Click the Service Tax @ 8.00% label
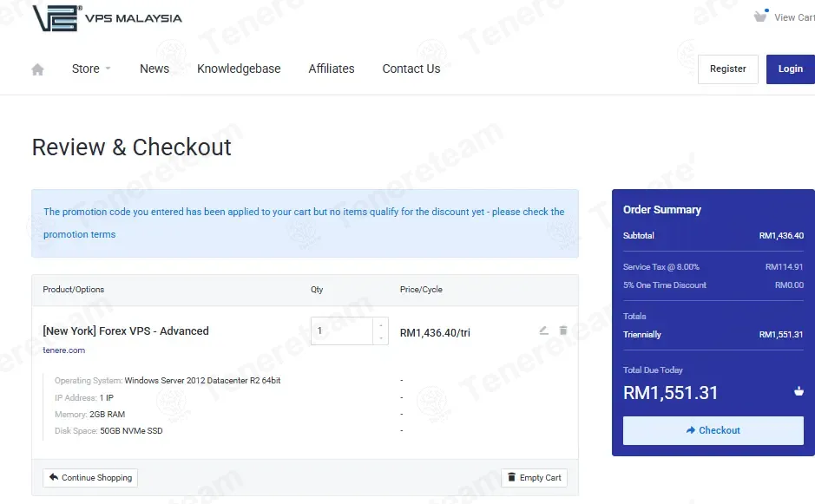The image size is (815, 504). [x=661, y=266]
